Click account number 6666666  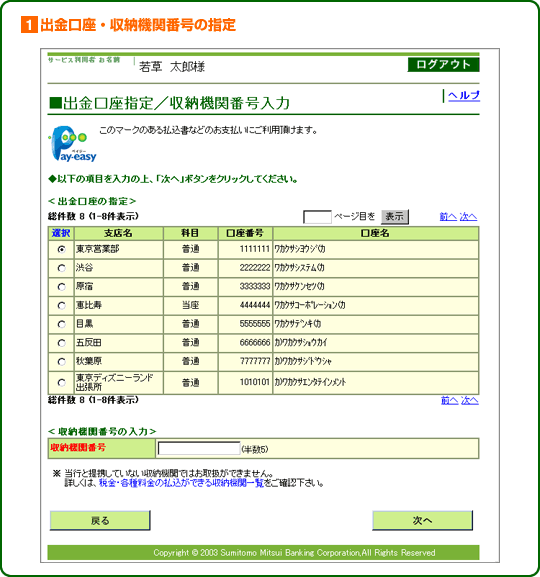255,343
